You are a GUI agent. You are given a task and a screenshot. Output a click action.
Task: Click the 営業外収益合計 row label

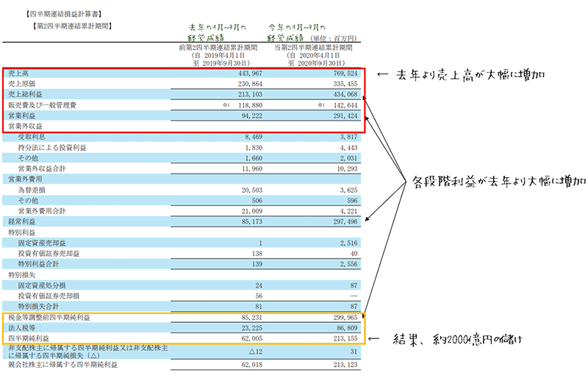pyautogui.click(x=42, y=168)
